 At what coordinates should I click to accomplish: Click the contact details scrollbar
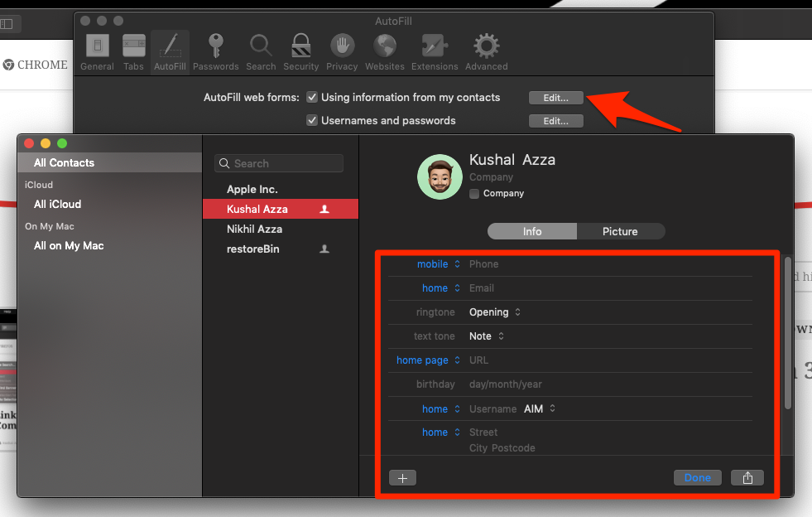point(788,332)
